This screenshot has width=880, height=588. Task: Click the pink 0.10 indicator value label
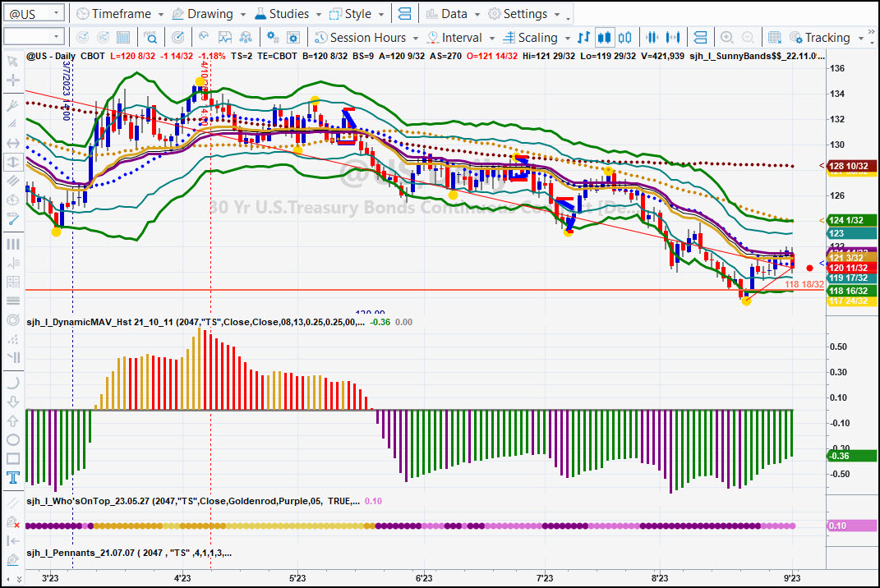click(851, 526)
